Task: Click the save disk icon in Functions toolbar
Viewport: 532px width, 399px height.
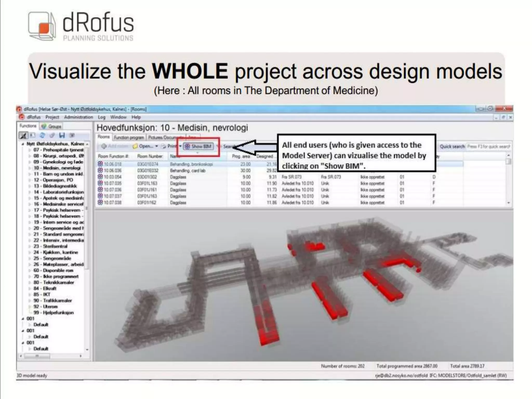Action: [62, 135]
